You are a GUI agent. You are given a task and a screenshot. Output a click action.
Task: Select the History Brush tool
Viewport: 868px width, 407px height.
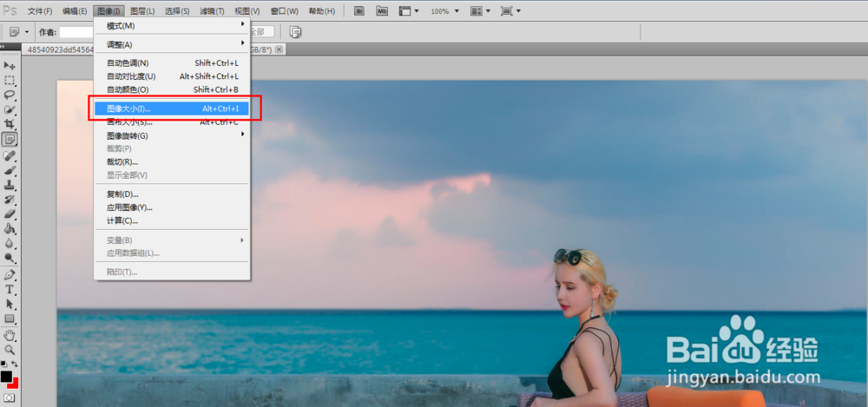click(10, 200)
